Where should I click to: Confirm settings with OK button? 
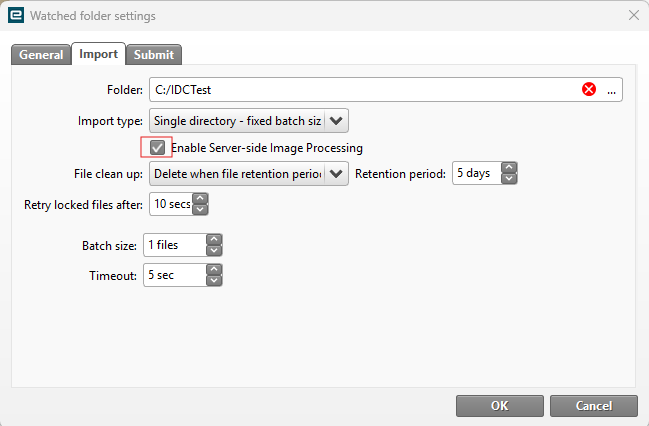point(499,405)
